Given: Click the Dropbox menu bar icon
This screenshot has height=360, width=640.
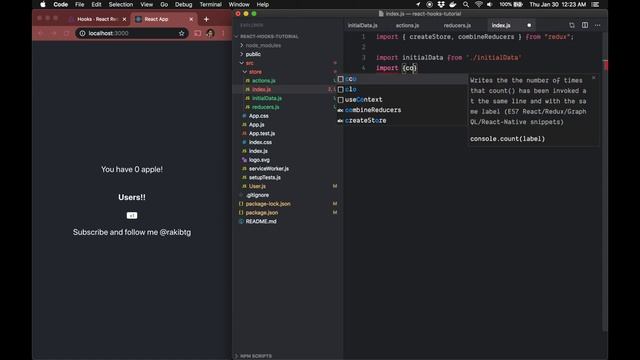Looking at the screenshot, I should click(x=441, y=4).
